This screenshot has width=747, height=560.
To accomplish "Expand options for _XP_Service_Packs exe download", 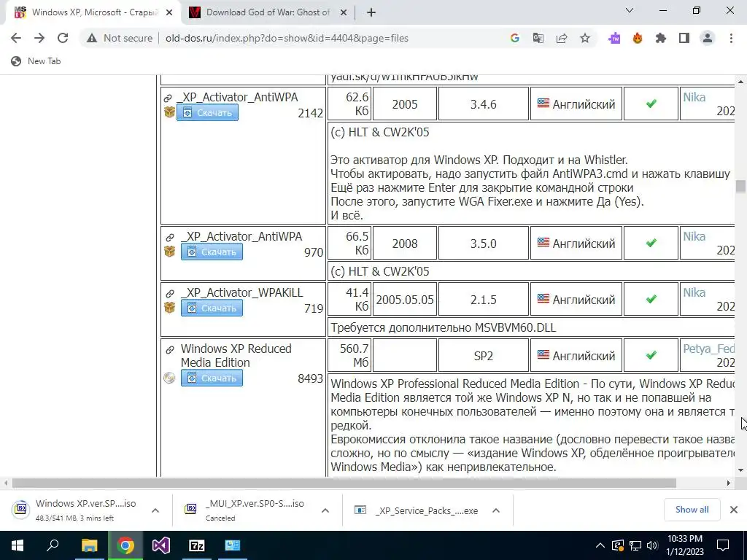I will click(496, 510).
